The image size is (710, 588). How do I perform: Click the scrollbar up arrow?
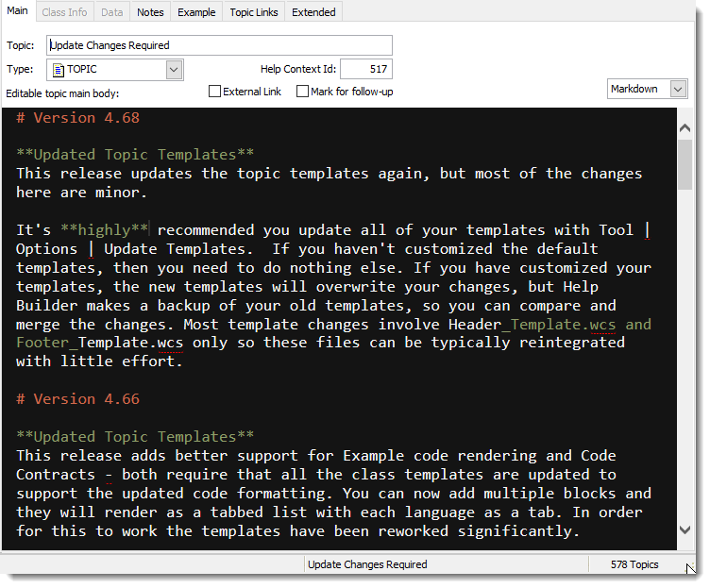(x=685, y=128)
